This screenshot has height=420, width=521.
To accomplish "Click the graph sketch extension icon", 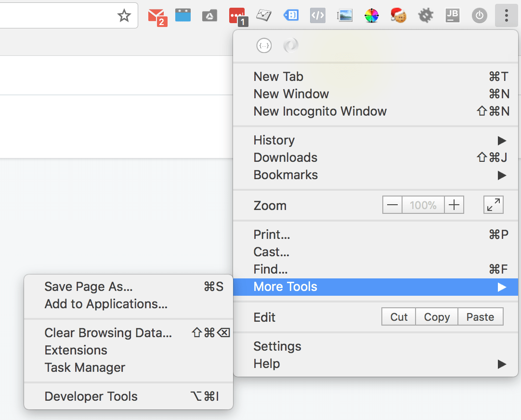I will (264, 15).
